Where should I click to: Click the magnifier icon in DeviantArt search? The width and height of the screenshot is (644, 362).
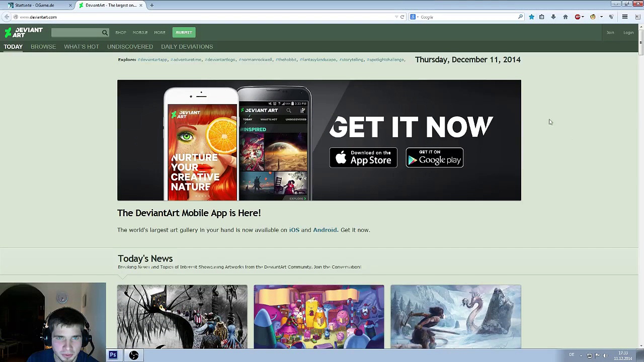coord(105,33)
